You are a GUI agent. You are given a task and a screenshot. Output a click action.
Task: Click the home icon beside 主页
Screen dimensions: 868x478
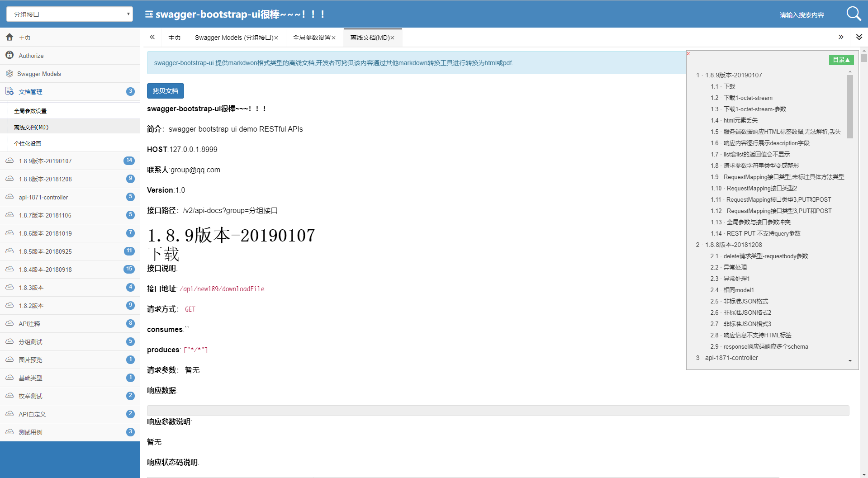(x=9, y=37)
